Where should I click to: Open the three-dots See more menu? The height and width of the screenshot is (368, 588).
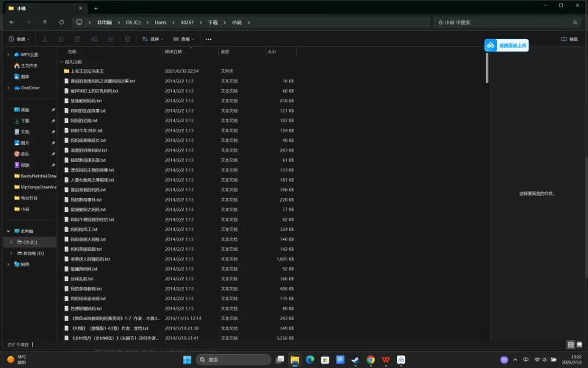click(209, 39)
